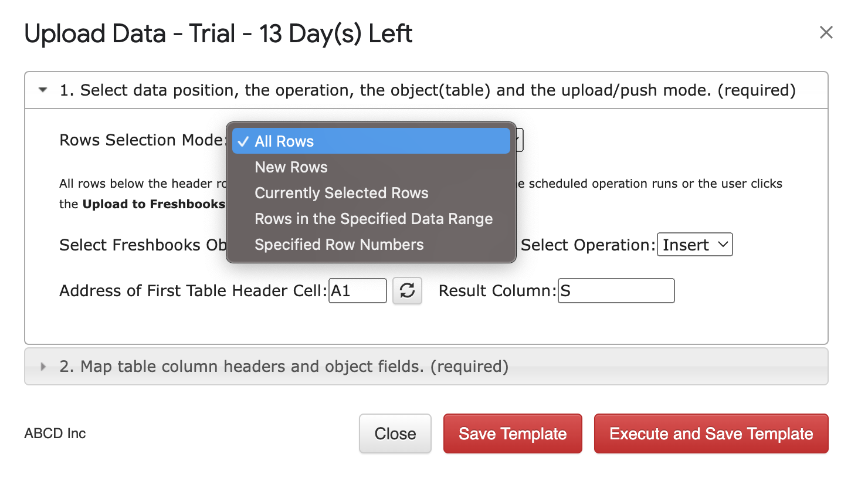Click the Upload Data dialog title text
Viewport: 868px width, 481px height.
click(218, 33)
